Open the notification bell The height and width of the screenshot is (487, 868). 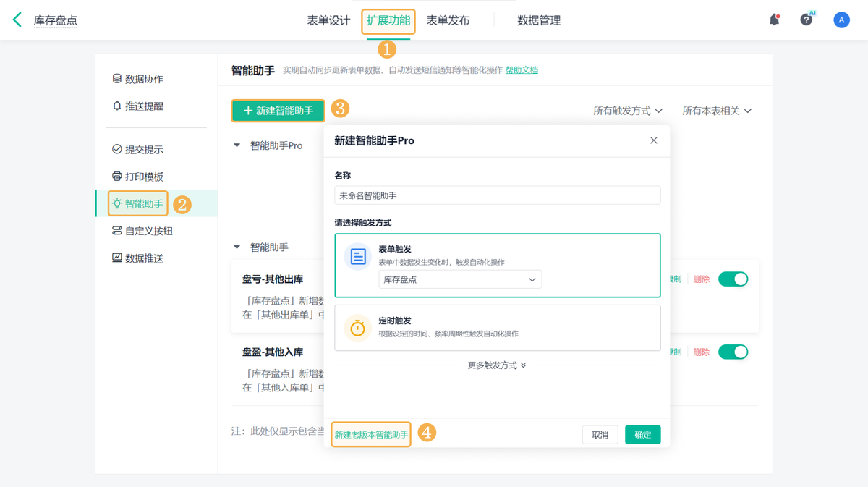[x=774, y=20]
